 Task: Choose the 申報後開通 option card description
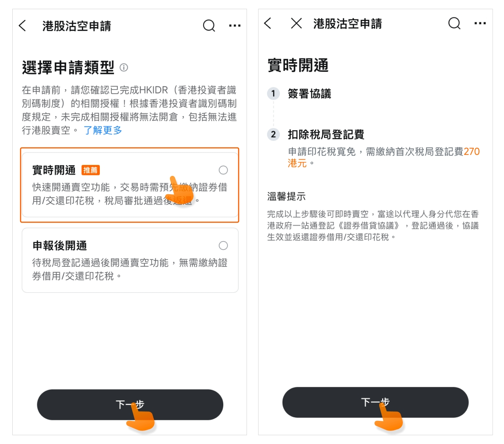[130, 269]
